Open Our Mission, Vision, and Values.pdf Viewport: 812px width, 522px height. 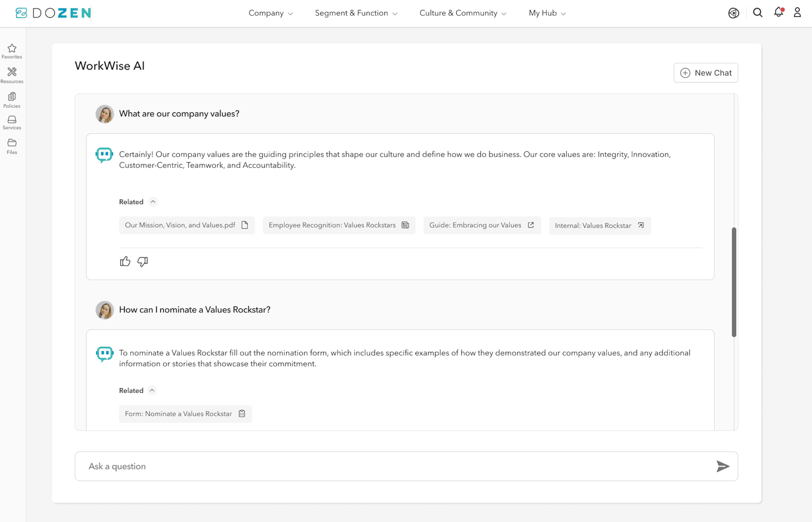pos(187,225)
